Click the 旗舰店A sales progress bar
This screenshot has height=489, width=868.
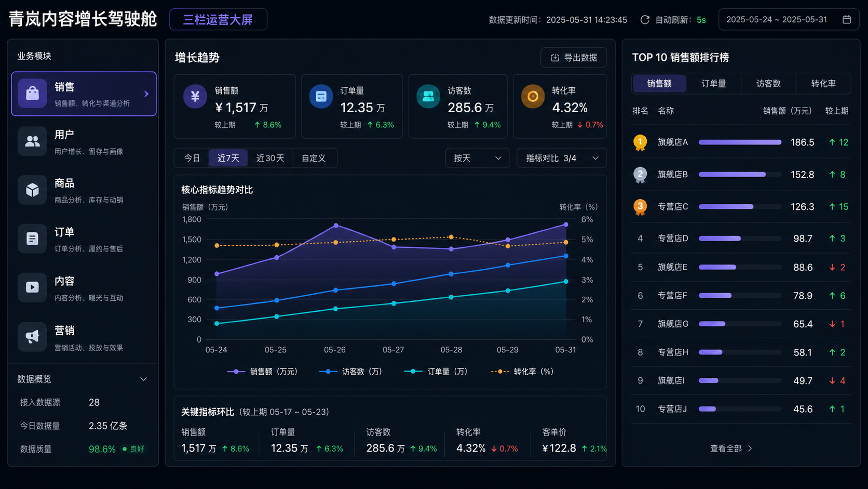(740, 142)
